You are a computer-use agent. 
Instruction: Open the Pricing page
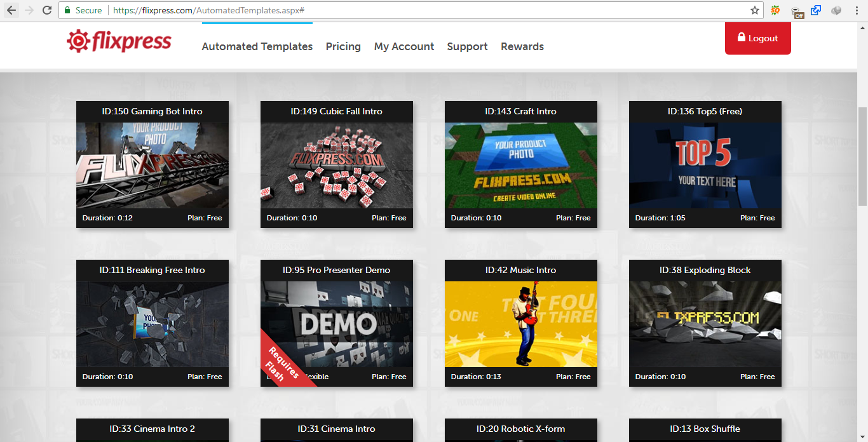[343, 46]
